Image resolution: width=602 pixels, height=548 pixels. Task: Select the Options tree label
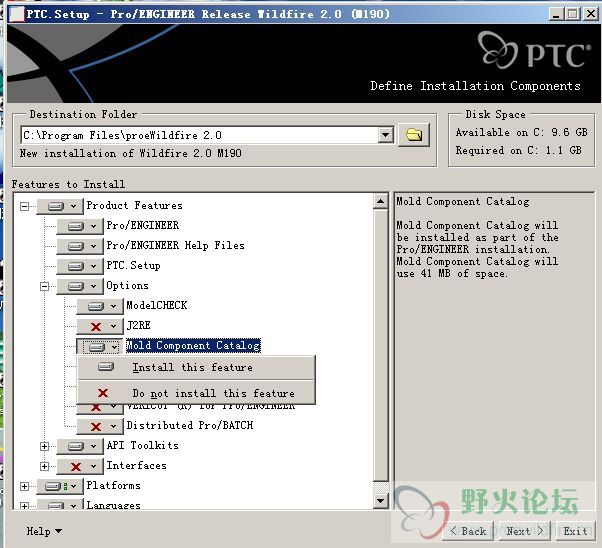127,285
